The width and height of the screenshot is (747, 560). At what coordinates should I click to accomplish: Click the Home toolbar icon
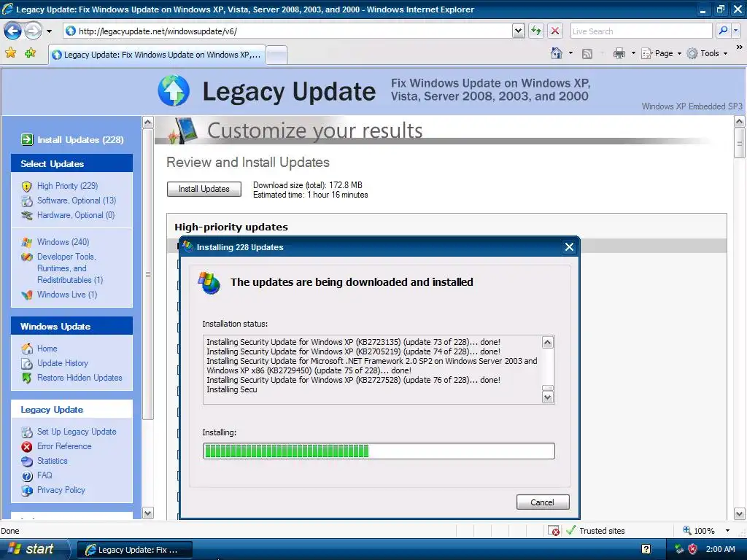click(556, 53)
